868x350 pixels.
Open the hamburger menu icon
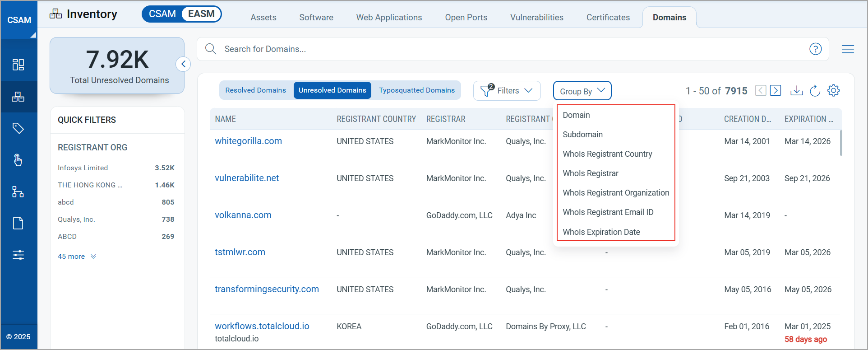pos(848,49)
